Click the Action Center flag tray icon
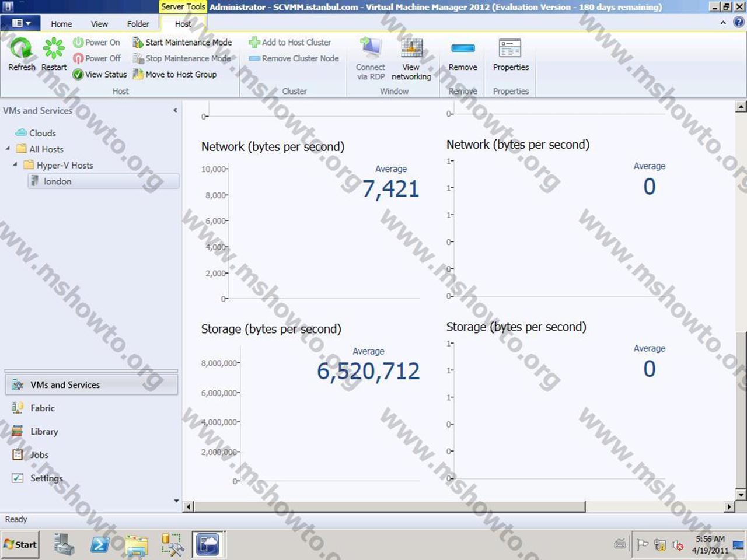747x560 pixels. (x=643, y=545)
